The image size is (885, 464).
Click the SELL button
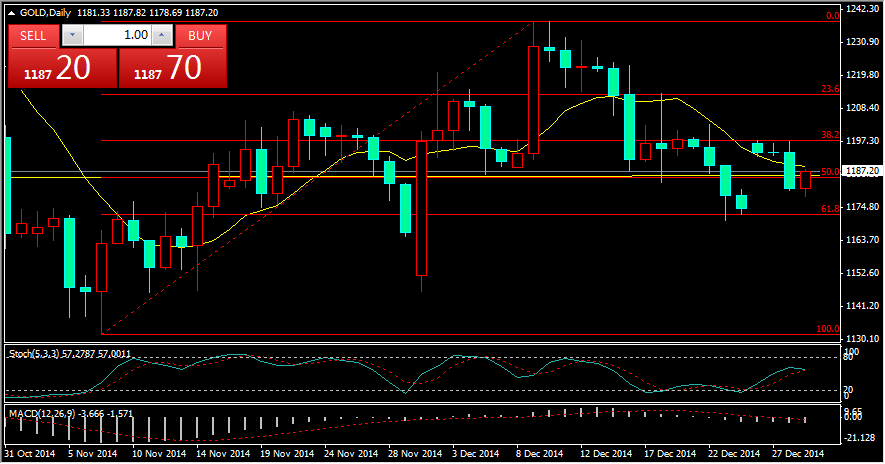pyautogui.click(x=33, y=35)
